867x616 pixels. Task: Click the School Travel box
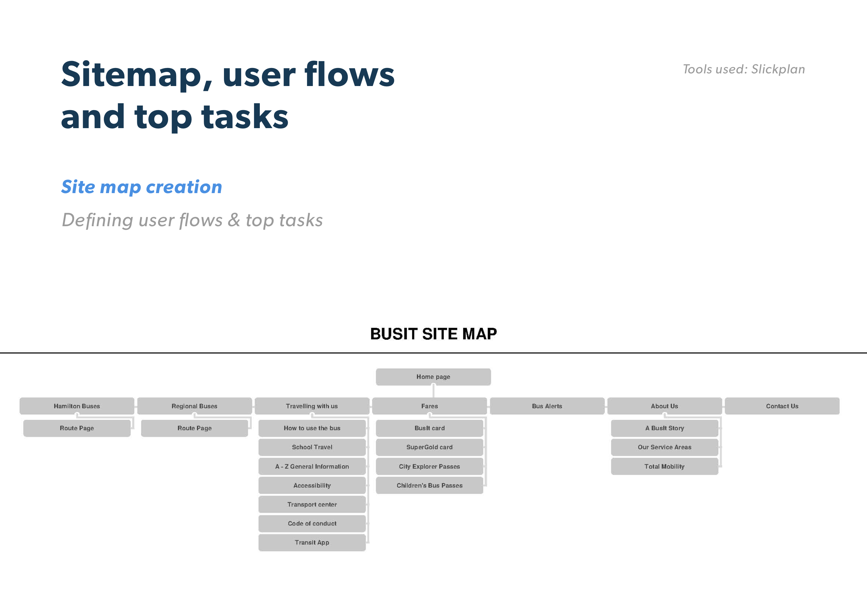click(x=312, y=447)
